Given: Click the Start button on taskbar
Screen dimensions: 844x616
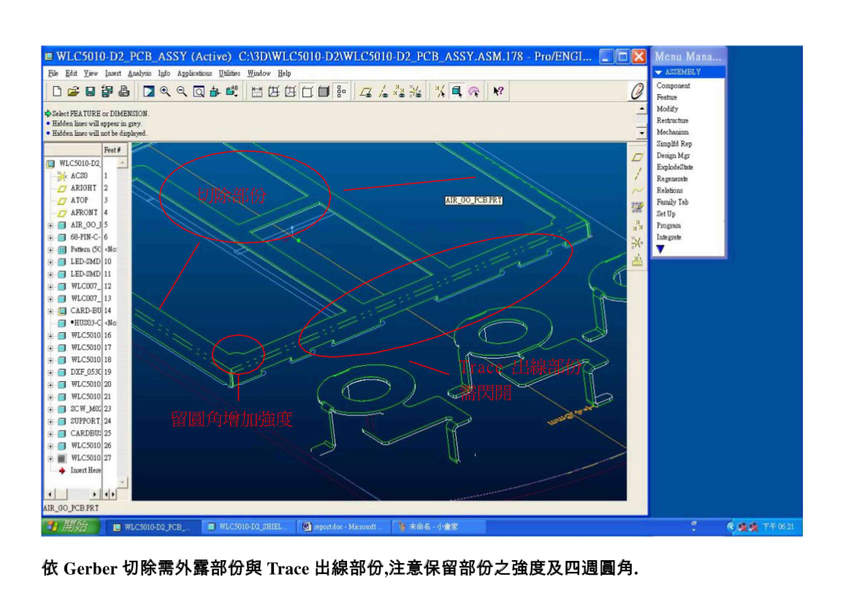Looking at the screenshot, I should click(71, 526).
